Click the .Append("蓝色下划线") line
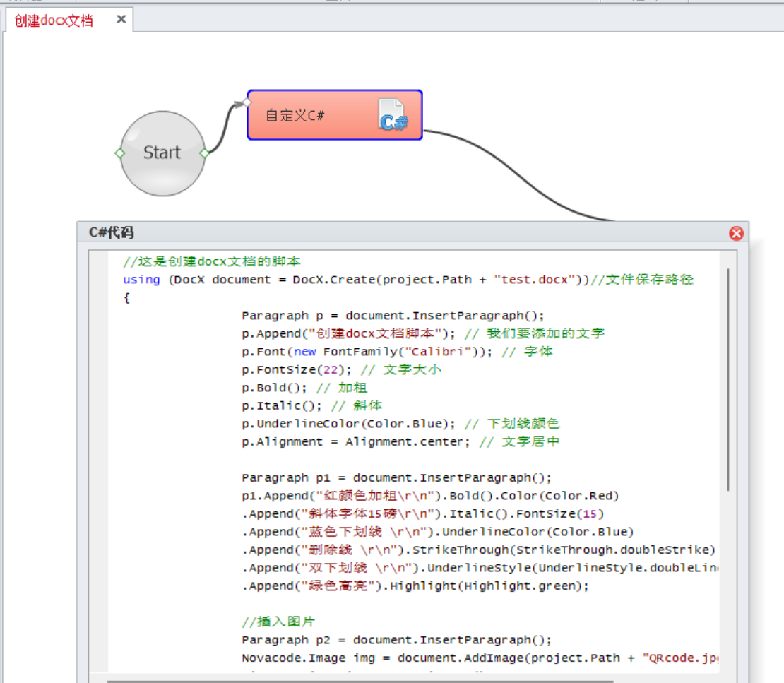 438,532
